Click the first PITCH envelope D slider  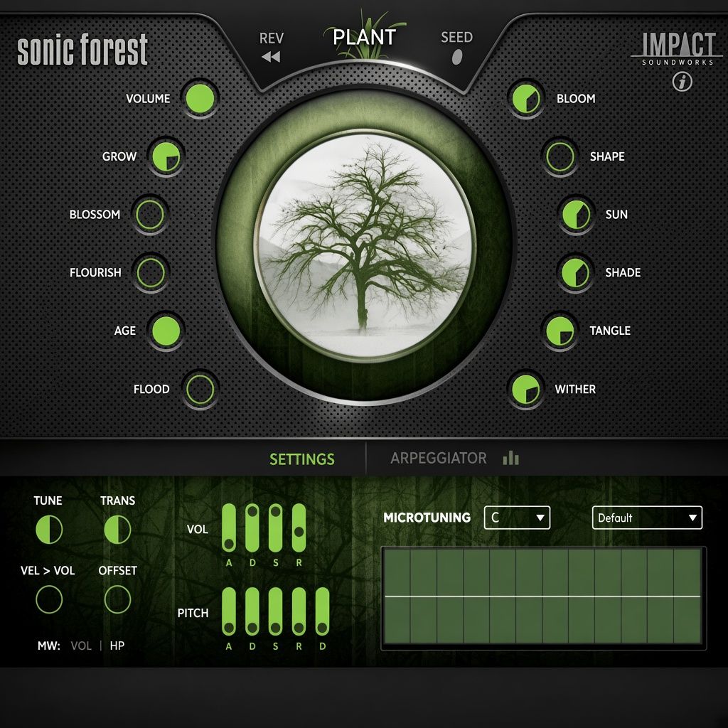[252, 611]
